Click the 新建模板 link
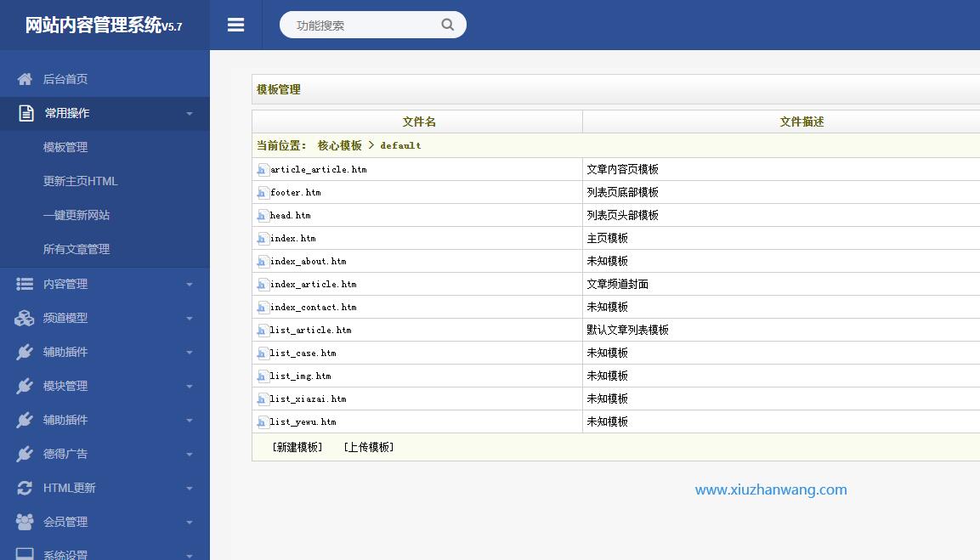Viewport: 980px width, 560px height. pos(297,447)
